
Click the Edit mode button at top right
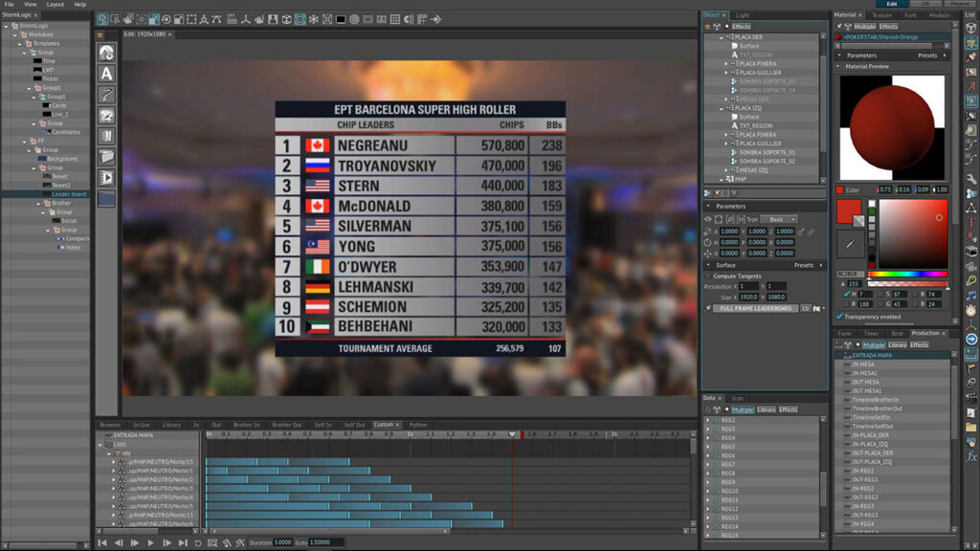(892, 4)
